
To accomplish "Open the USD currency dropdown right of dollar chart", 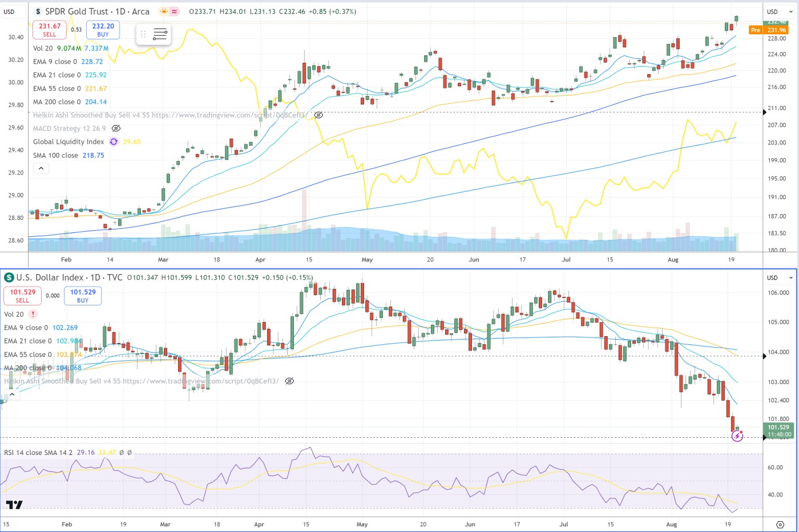I will click(779, 277).
